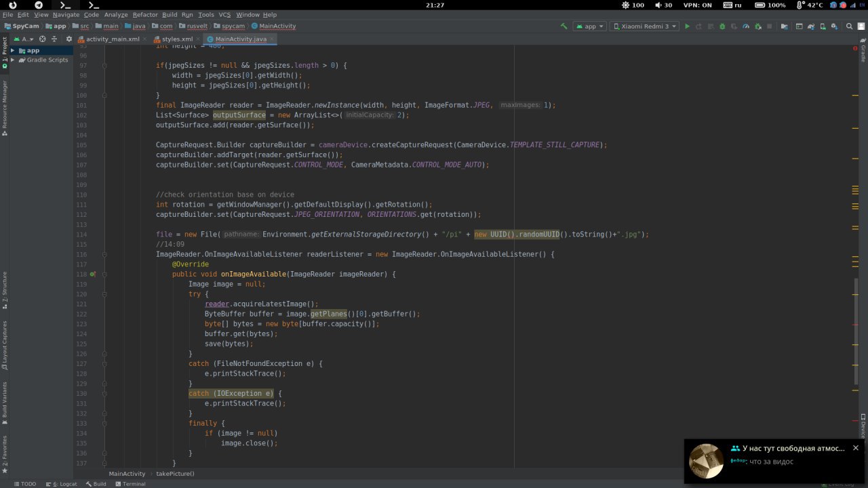Click the red error stripe indicator at top

(855, 49)
